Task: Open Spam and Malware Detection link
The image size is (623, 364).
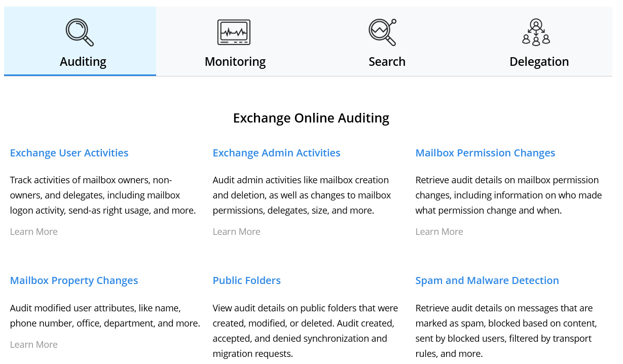Action: click(x=487, y=280)
